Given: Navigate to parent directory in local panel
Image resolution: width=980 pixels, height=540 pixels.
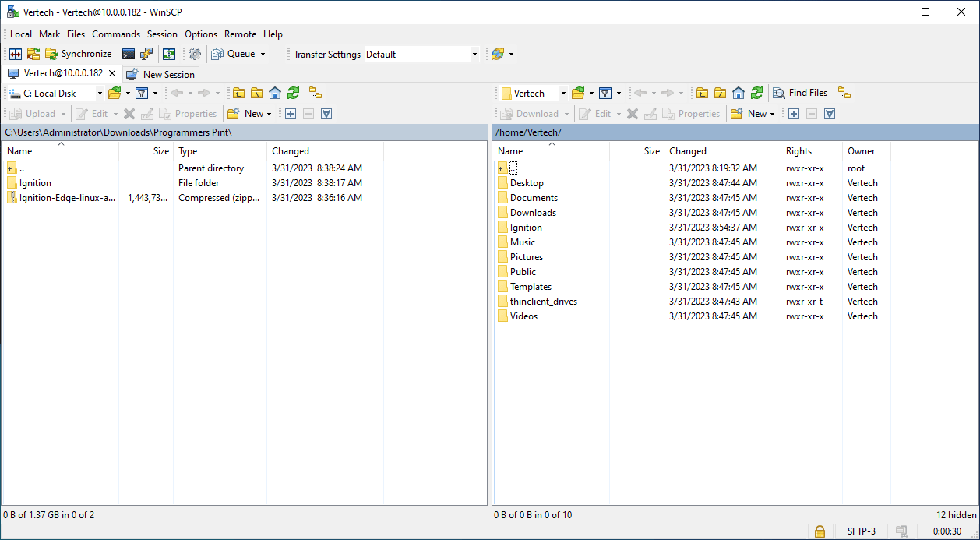Looking at the screenshot, I should tap(238, 93).
